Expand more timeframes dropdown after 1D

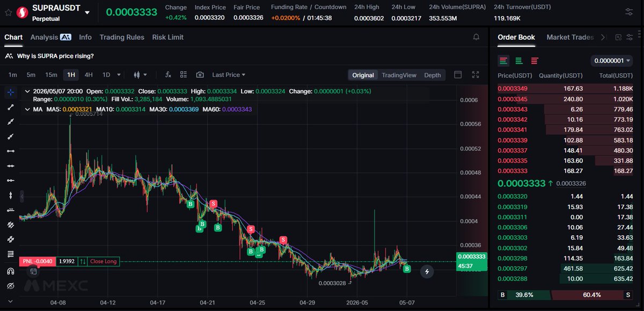tap(119, 75)
